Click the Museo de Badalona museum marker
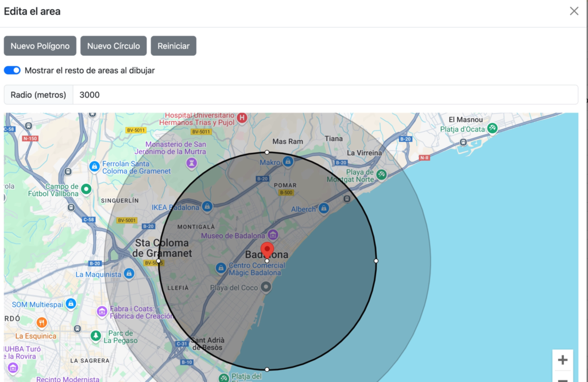 point(273,235)
